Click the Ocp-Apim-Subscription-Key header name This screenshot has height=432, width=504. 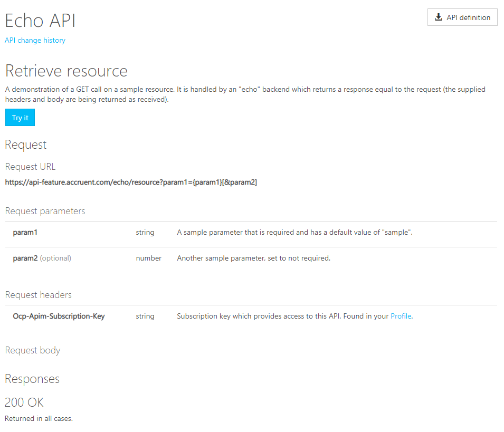[x=59, y=316]
